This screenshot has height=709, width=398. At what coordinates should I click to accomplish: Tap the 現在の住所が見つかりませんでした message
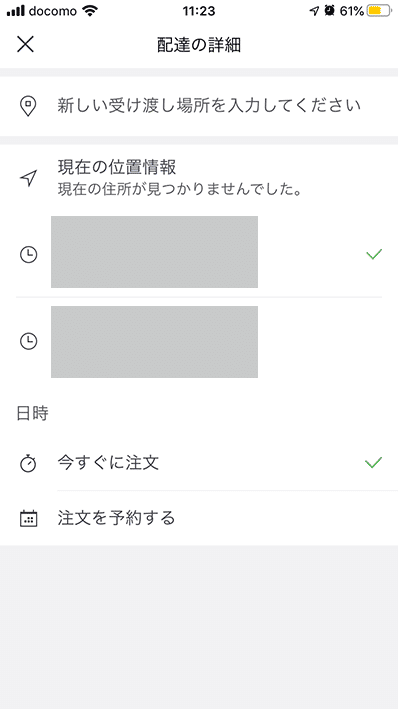(180, 189)
